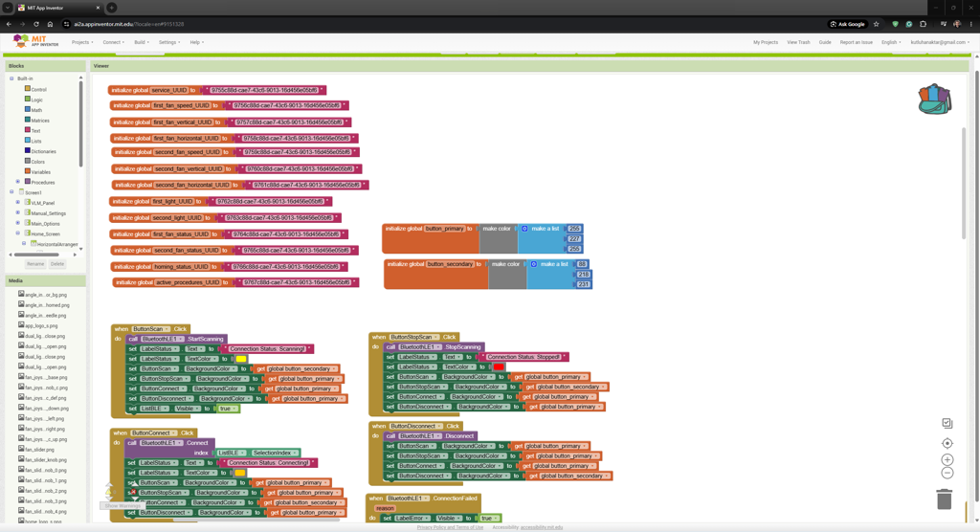Open the Grammarly extension icon
Viewport: 980px width, 532px height.
909,24
